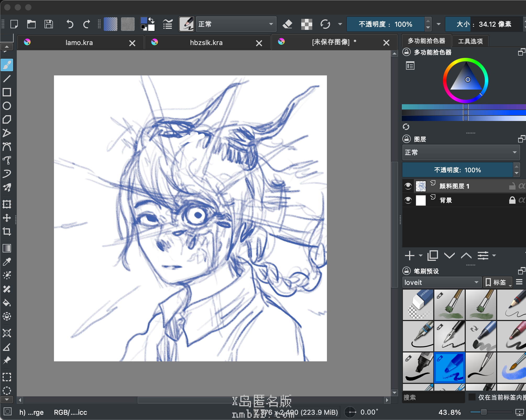The image size is (526, 420).
Task: Open the brush blending mode dropdown
Action: coord(236,24)
